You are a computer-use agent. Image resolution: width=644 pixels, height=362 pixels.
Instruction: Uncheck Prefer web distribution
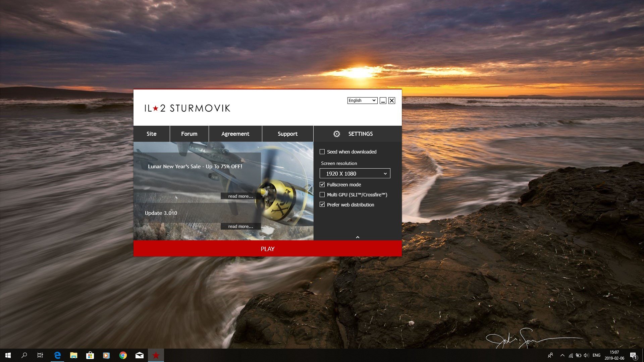pos(322,205)
